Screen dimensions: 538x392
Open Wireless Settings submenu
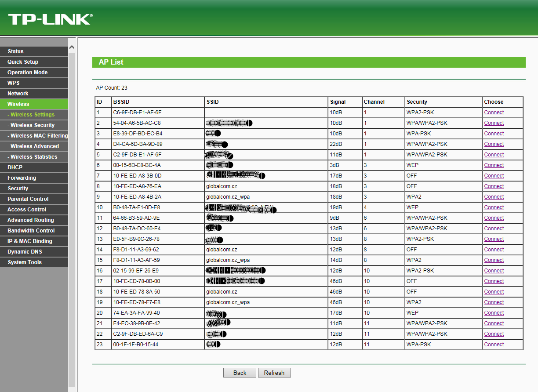point(34,115)
